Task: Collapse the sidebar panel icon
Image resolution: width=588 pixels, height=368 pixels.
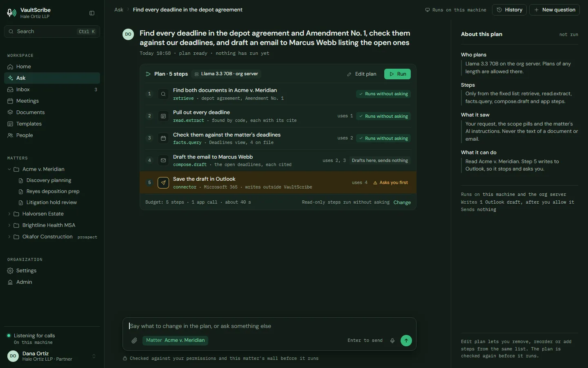Action: tap(92, 13)
